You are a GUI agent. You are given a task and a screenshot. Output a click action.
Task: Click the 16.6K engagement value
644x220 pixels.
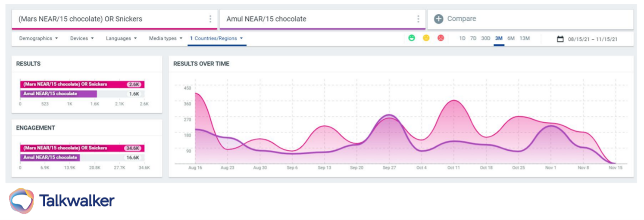coord(133,158)
